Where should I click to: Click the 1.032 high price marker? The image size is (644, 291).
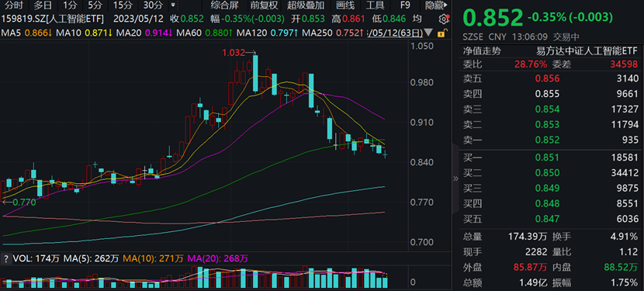coord(234,53)
